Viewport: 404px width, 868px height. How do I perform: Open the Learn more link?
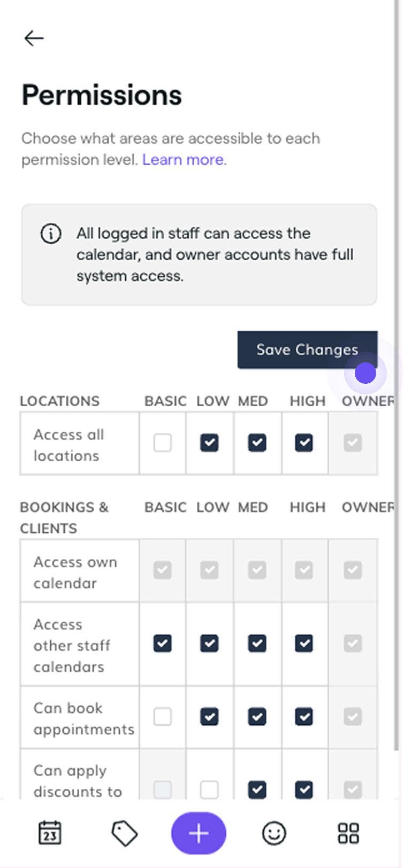(183, 159)
